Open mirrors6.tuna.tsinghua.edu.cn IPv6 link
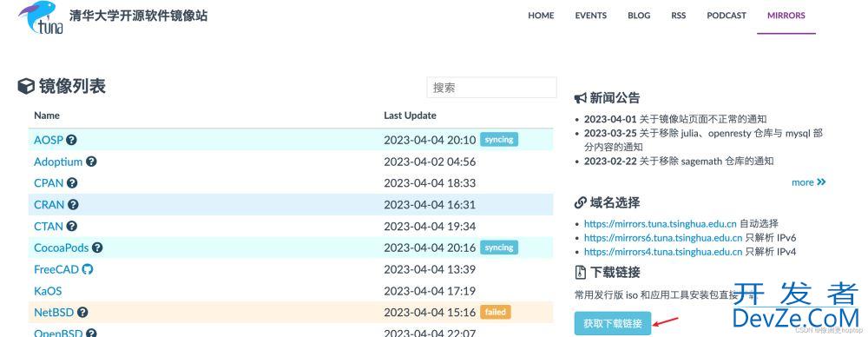The height and width of the screenshot is (337, 868). (662, 238)
